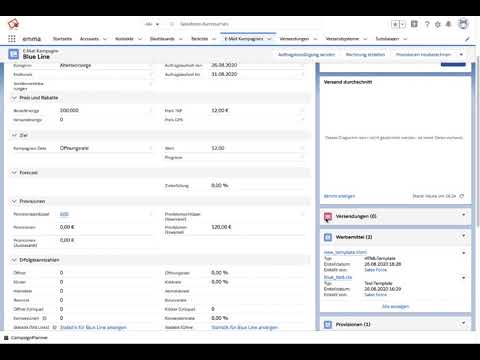Select the E-Mail Kampagnen tab

(244, 39)
